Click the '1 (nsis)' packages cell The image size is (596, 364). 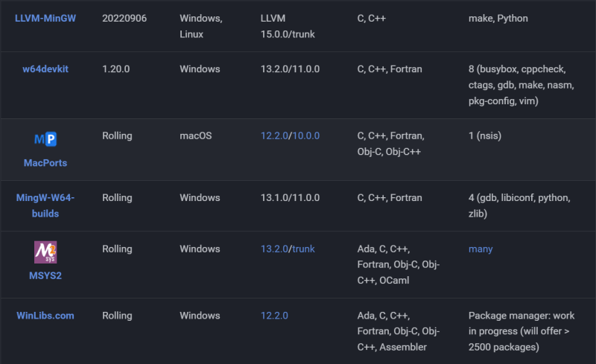488,136
